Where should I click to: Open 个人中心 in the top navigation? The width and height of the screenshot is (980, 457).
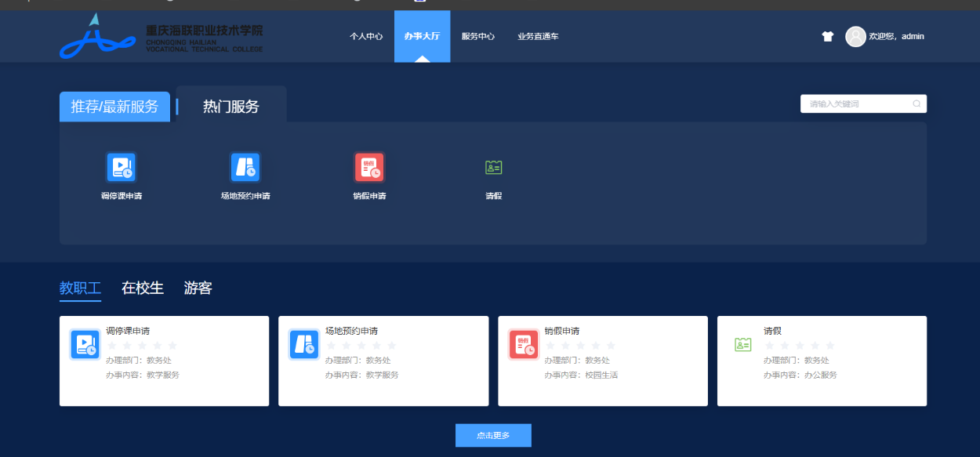(x=366, y=36)
